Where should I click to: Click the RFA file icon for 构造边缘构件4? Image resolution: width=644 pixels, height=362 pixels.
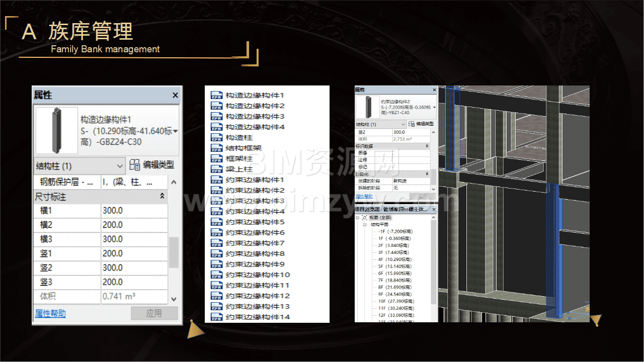(x=216, y=127)
